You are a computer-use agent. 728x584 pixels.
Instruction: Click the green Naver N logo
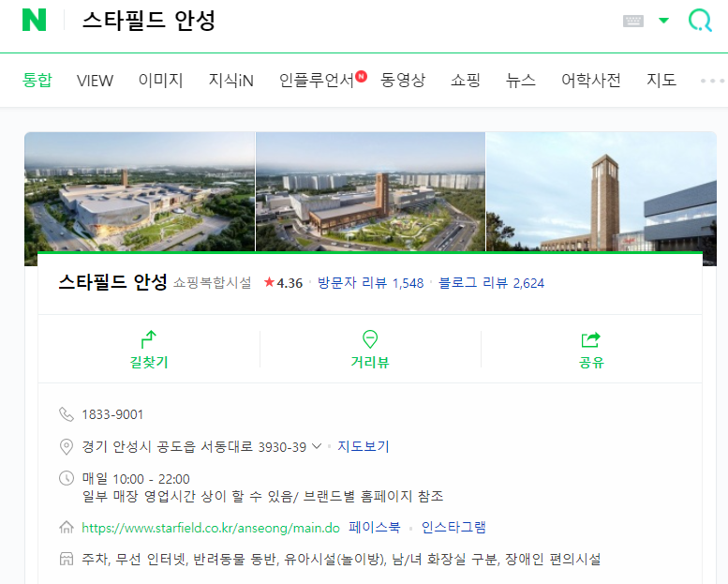click(35, 20)
